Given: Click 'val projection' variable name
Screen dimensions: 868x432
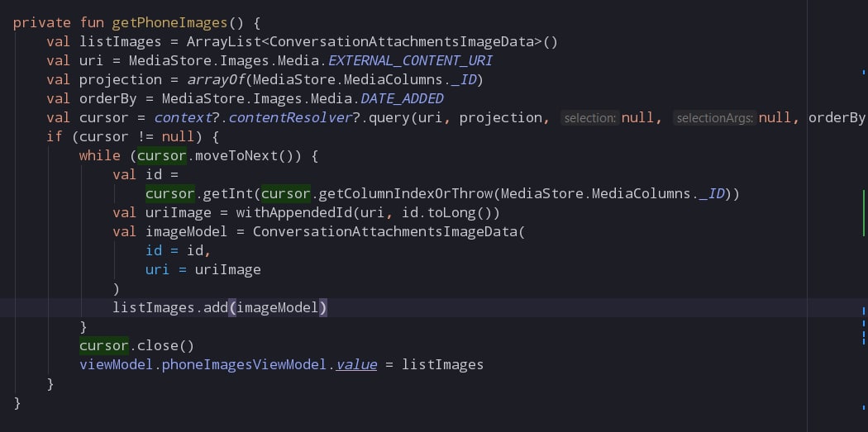Looking at the screenshot, I should click(121, 79).
